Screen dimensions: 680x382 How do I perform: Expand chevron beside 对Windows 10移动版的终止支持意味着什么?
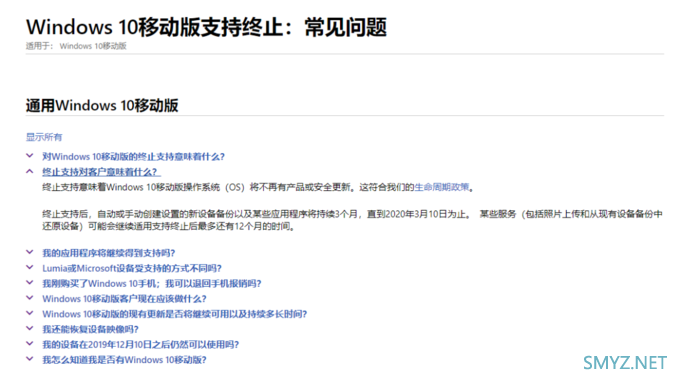coord(29,156)
